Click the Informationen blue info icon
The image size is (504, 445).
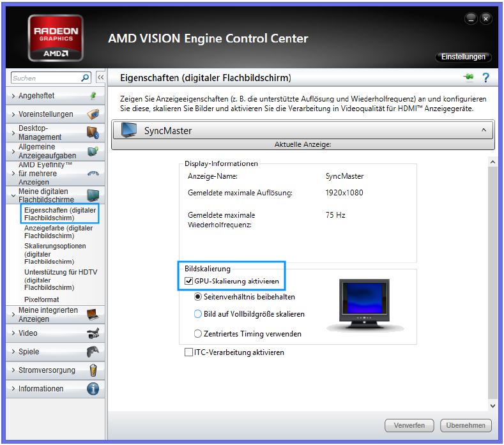point(93,389)
